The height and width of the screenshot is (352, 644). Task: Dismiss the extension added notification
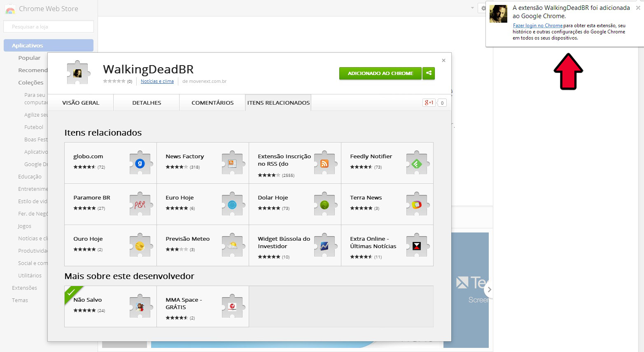638,8
